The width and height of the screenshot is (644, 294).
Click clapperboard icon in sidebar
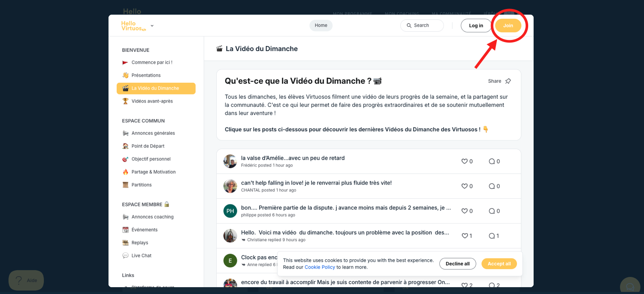pos(125,88)
